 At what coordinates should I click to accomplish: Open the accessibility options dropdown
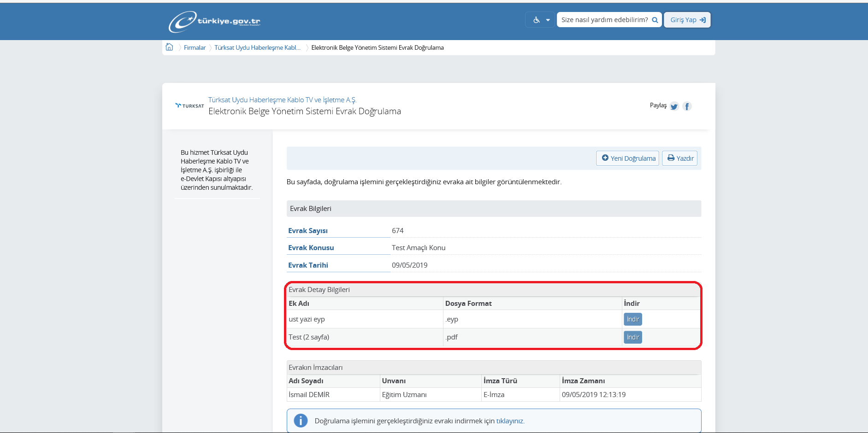(x=540, y=20)
